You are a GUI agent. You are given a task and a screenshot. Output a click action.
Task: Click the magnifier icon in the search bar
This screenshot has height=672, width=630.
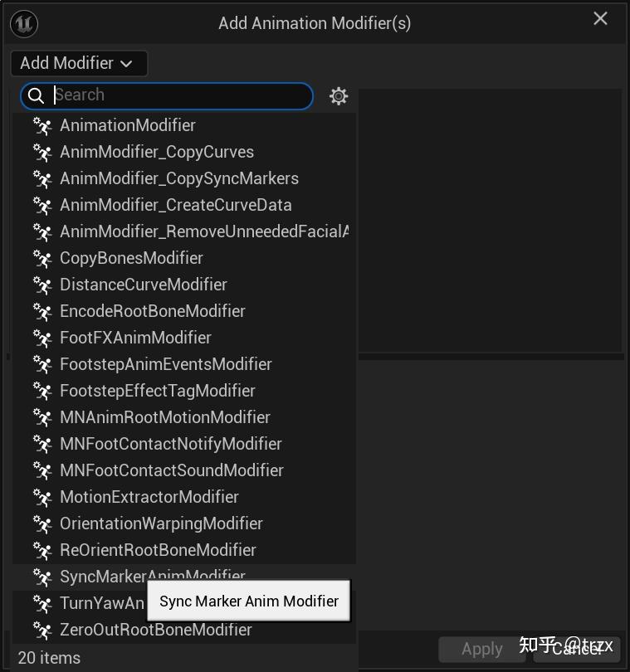click(37, 95)
